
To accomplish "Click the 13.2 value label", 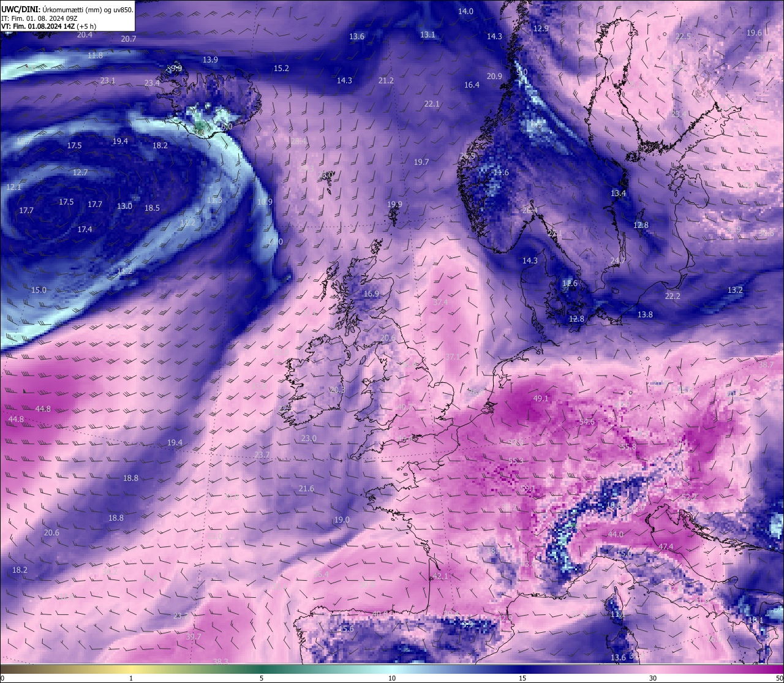I will point(735,290).
